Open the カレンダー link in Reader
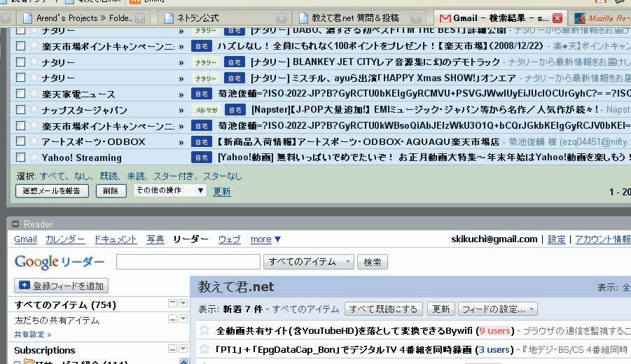 click(x=65, y=239)
